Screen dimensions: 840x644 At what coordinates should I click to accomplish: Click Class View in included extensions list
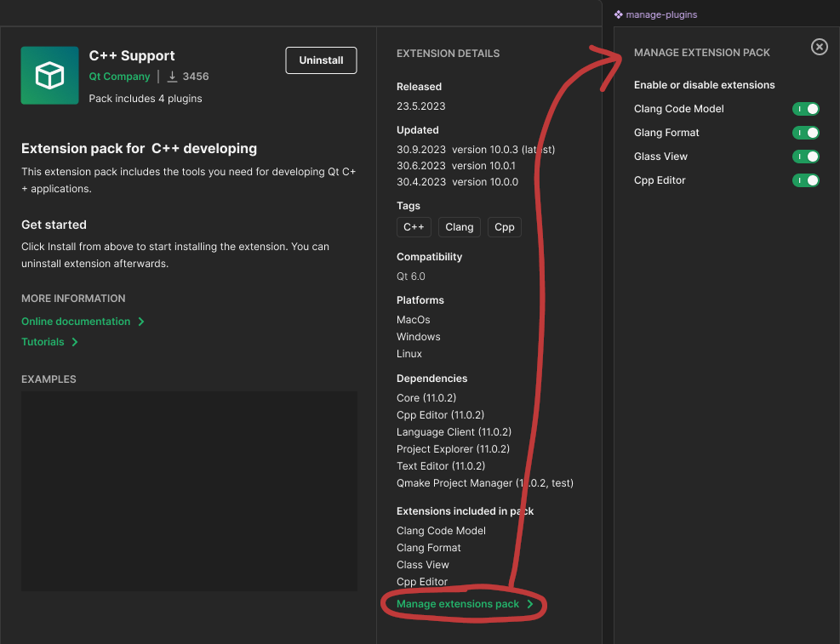pos(423,565)
